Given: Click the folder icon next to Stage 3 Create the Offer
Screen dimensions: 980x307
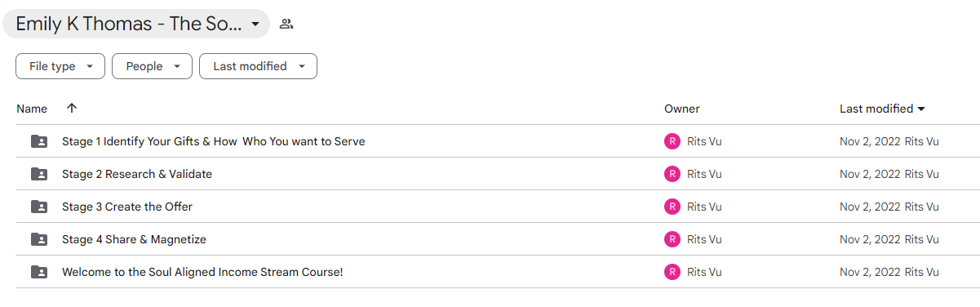Looking at the screenshot, I should tap(39, 207).
